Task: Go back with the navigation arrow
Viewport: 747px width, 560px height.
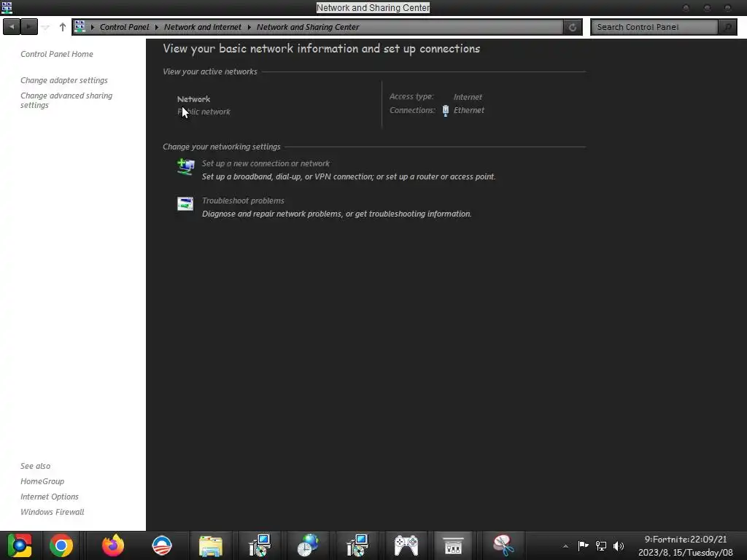Action: click(x=12, y=27)
